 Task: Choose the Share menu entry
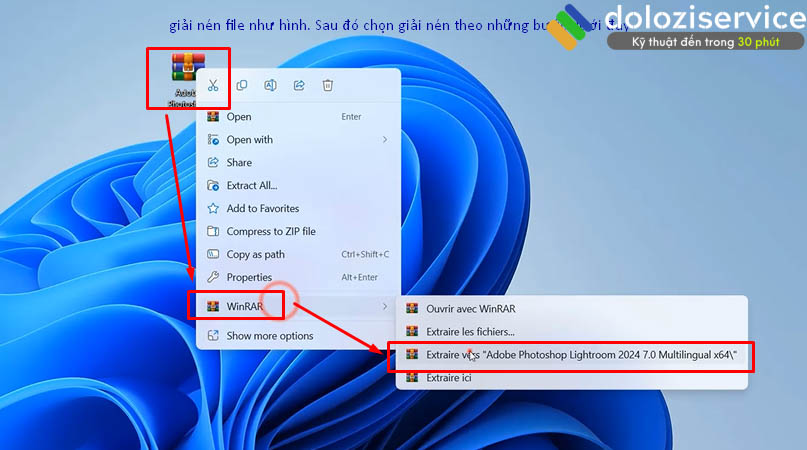click(x=299, y=163)
